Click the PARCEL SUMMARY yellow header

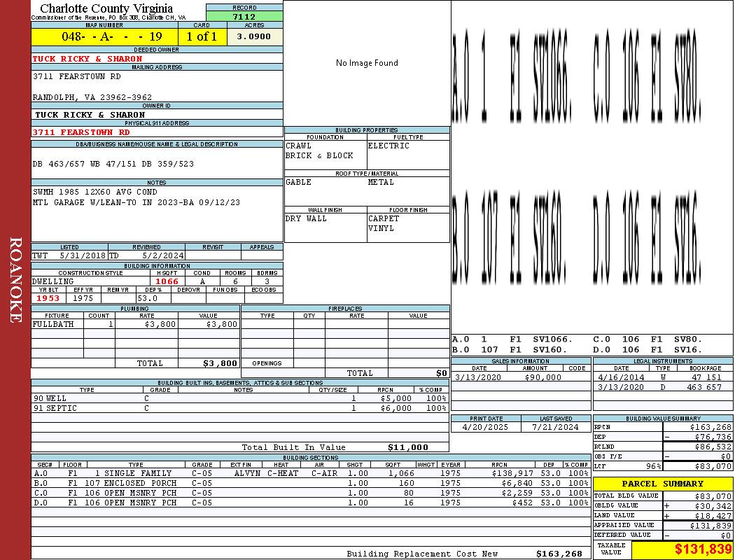point(663,484)
